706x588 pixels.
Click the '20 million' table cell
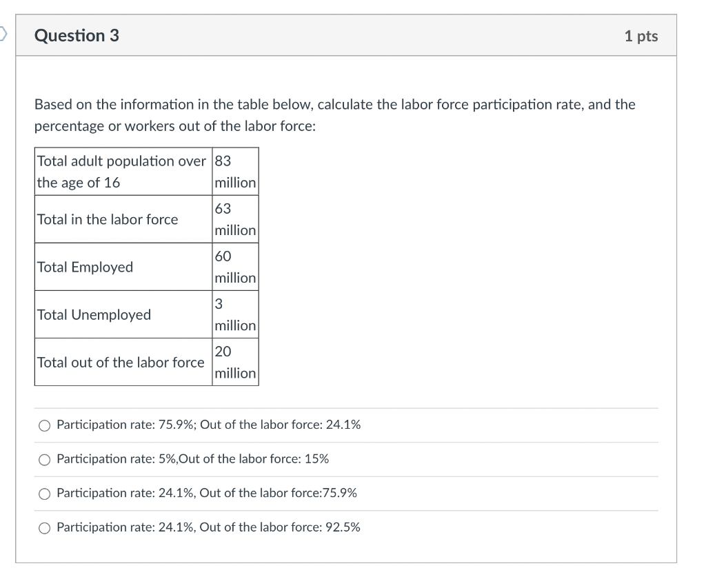point(236,362)
